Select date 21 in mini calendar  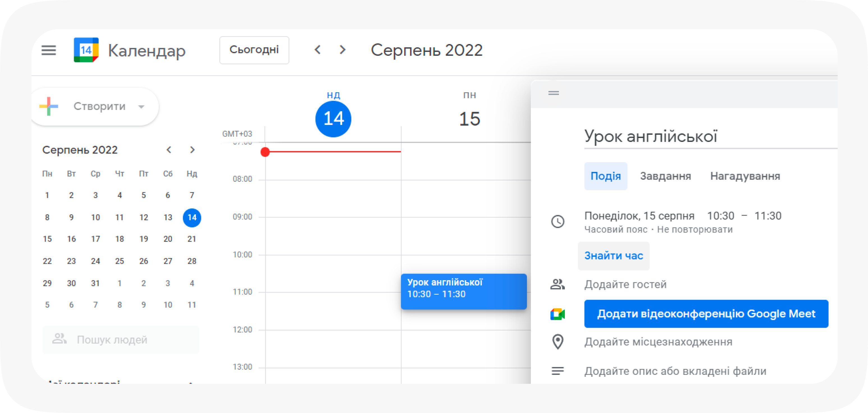pos(192,239)
